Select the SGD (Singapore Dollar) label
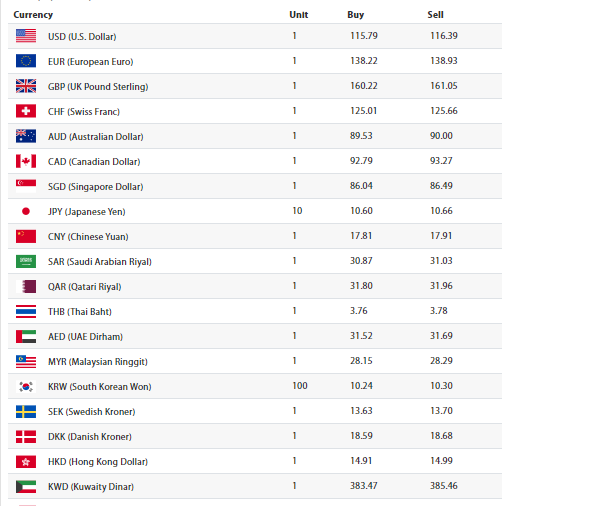Screen dimensions: 602x506 95,186
